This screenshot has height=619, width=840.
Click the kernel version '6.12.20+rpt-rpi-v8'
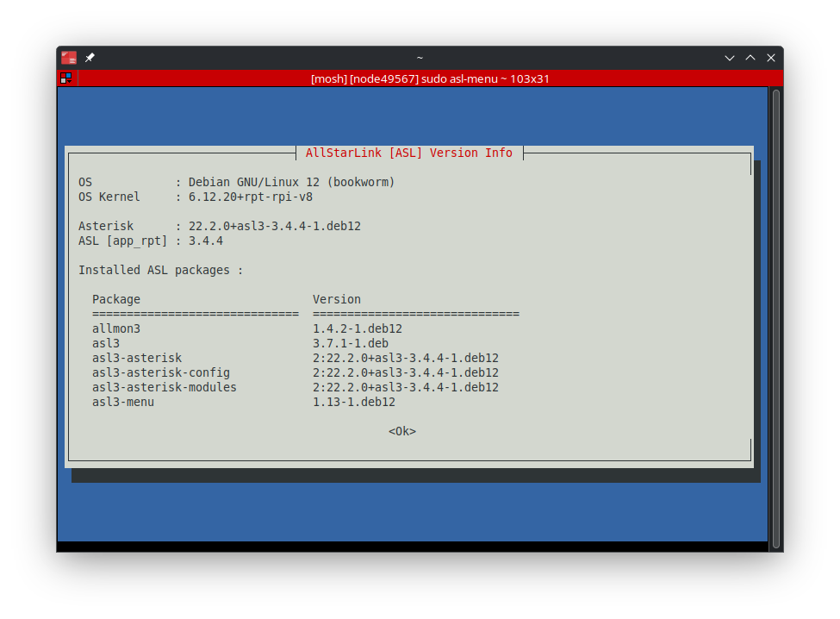250,197
